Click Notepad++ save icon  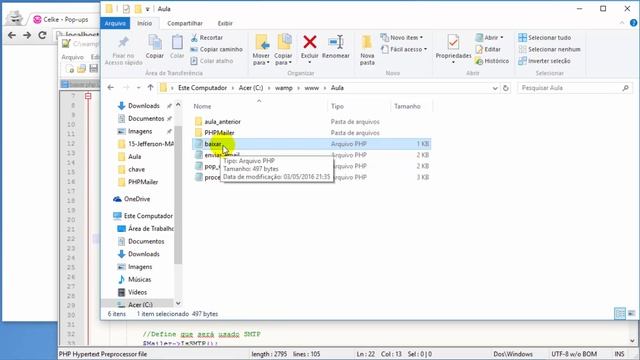pos(93,69)
